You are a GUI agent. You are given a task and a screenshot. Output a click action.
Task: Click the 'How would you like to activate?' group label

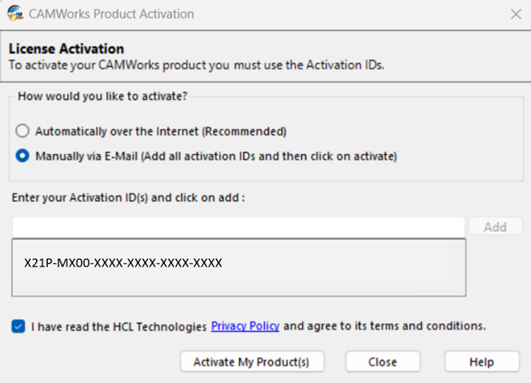102,96
